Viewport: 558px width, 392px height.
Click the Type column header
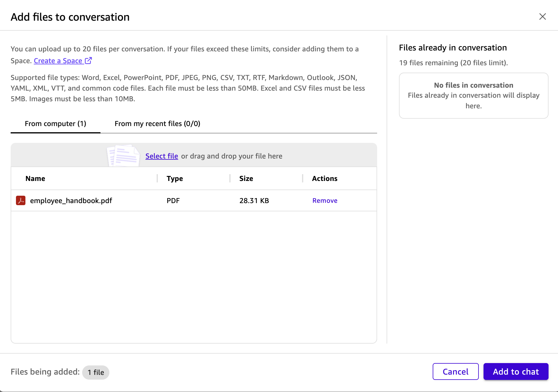(x=175, y=179)
